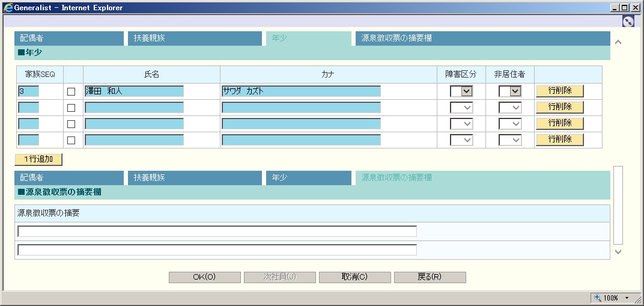
Task: Click the 1行追加 button
Action: (x=38, y=159)
